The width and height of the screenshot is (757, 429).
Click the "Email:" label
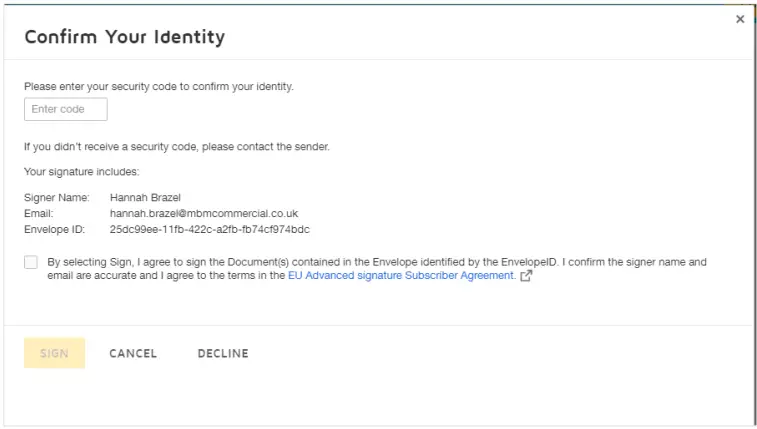tap(39, 214)
